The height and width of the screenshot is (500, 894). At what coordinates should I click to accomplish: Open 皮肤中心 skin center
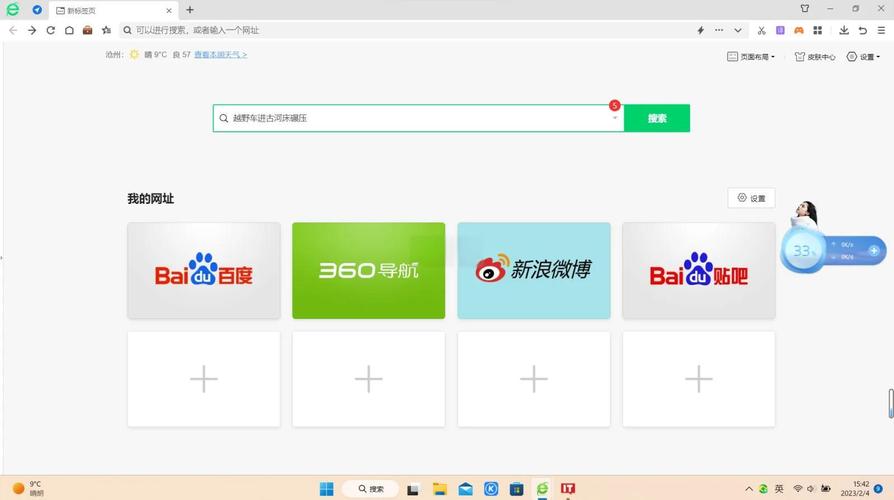click(x=815, y=56)
